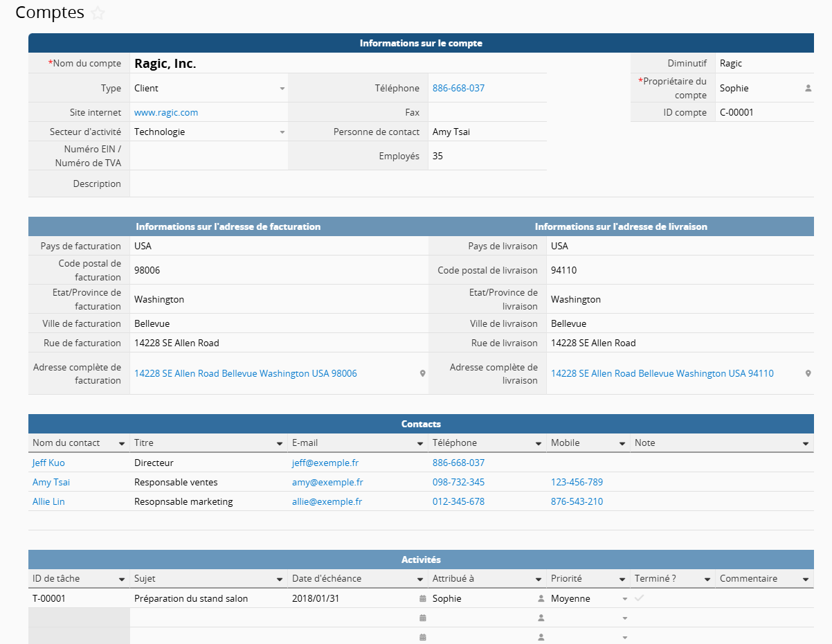Click the favorite star next to Comptes
The height and width of the screenshot is (644, 832).
click(x=98, y=13)
